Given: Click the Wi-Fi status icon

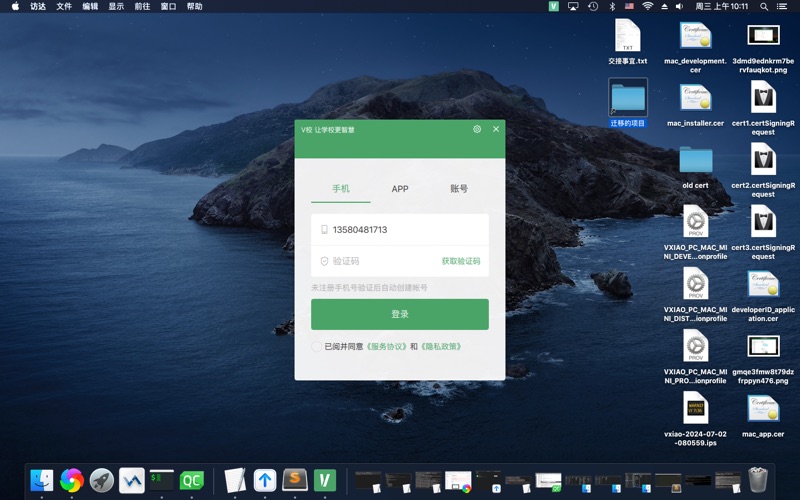Looking at the screenshot, I should pos(648,6).
